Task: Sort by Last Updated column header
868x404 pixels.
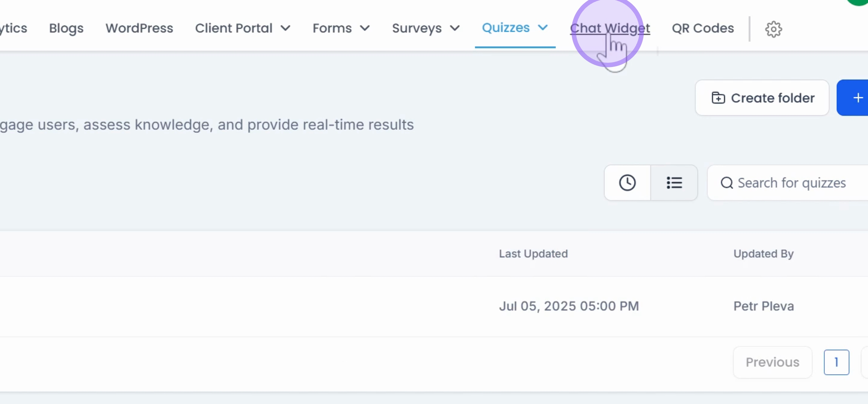Action: [x=533, y=254]
